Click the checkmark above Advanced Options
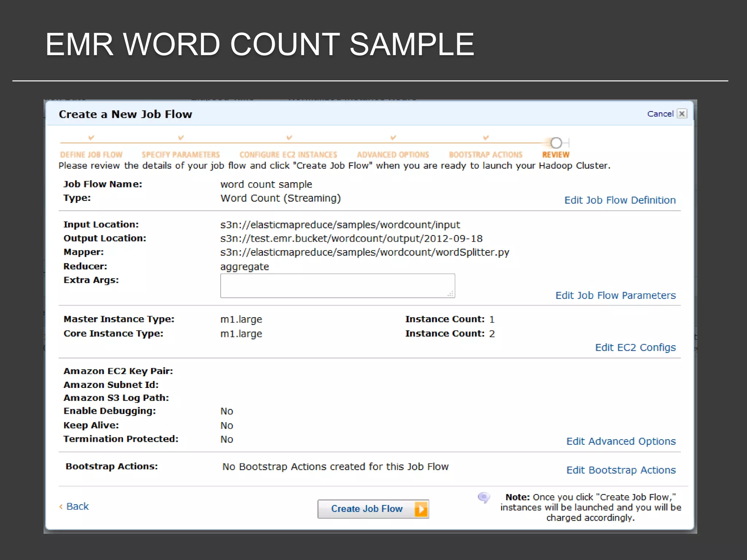 point(393,137)
